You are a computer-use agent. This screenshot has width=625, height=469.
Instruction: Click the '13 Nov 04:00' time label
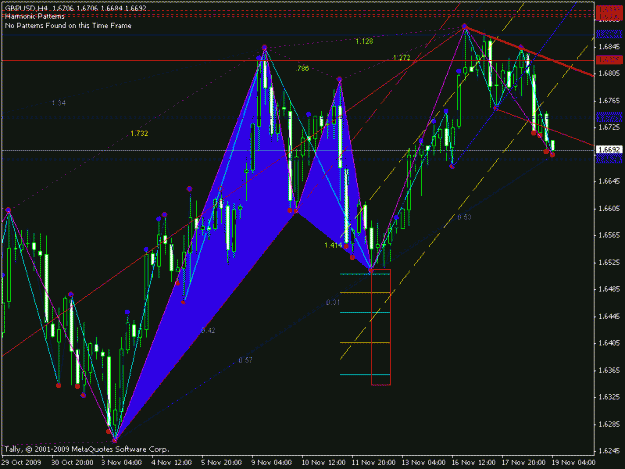tap(424, 462)
